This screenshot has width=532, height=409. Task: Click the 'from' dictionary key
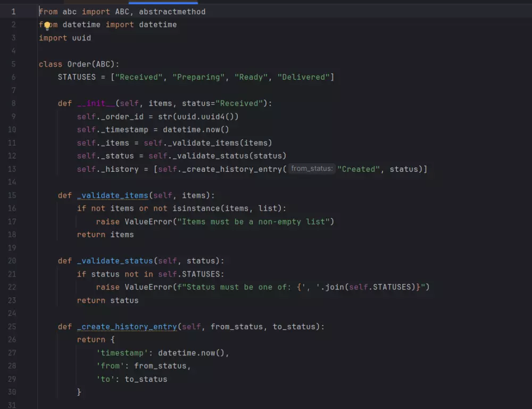(110, 366)
